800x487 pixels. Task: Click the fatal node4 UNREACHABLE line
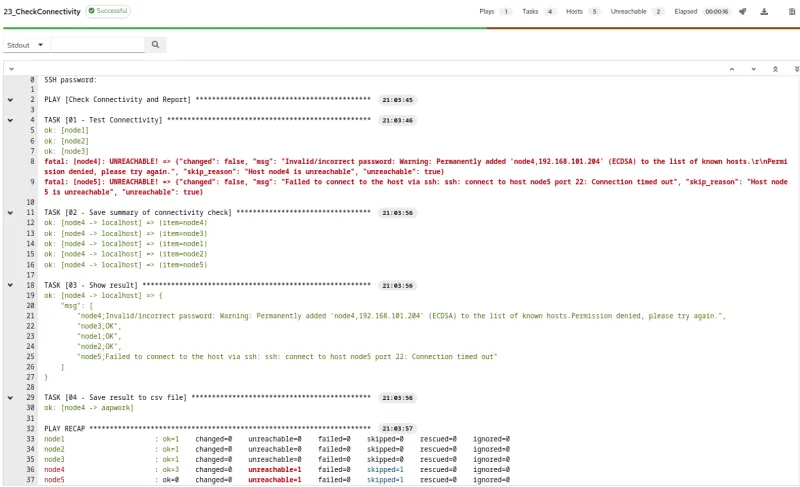pos(416,166)
